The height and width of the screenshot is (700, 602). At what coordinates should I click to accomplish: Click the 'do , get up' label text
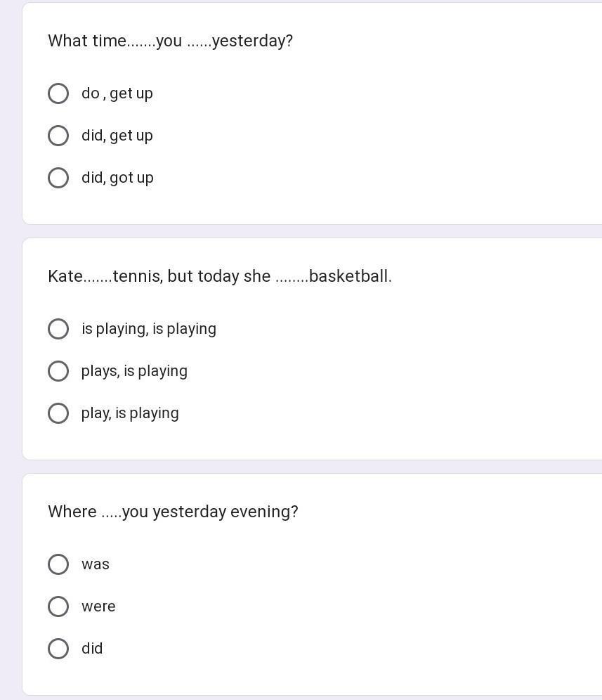point(117,93)
